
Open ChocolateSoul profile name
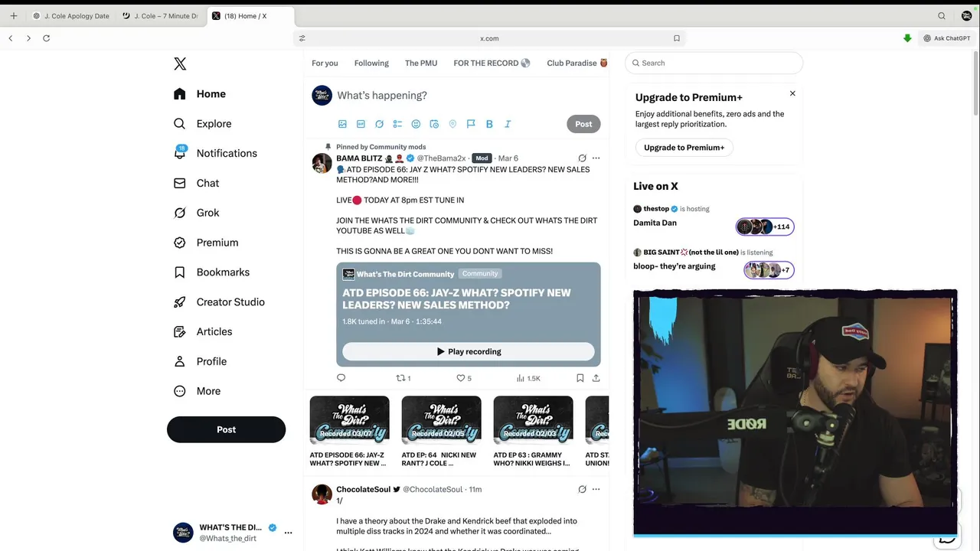363,490
